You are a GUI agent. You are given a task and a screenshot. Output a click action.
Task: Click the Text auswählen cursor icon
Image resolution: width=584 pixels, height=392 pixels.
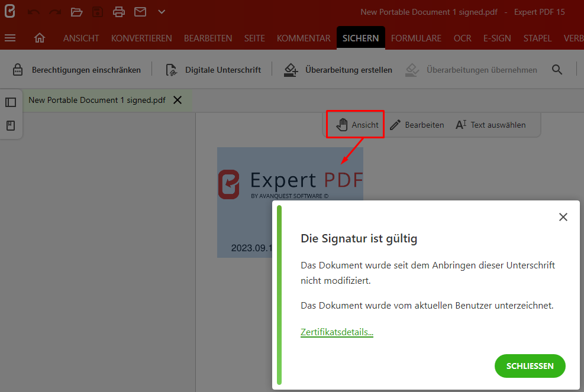461,125
